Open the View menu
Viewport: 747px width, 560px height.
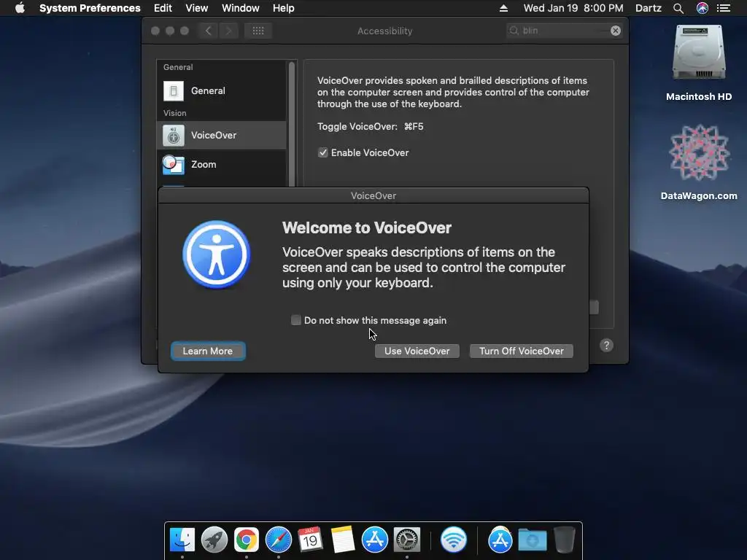[x=197, y=8]
